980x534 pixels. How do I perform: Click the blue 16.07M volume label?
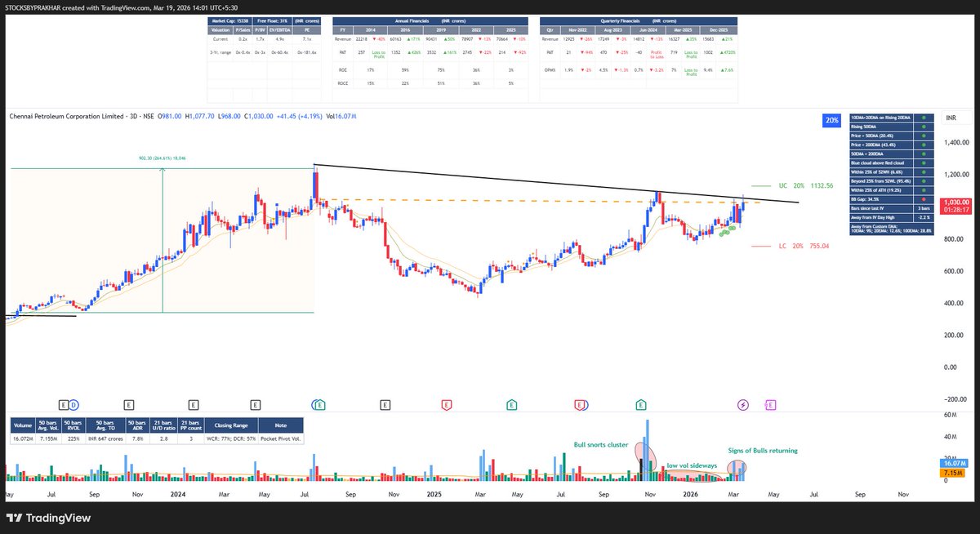(x=955, y=463)
